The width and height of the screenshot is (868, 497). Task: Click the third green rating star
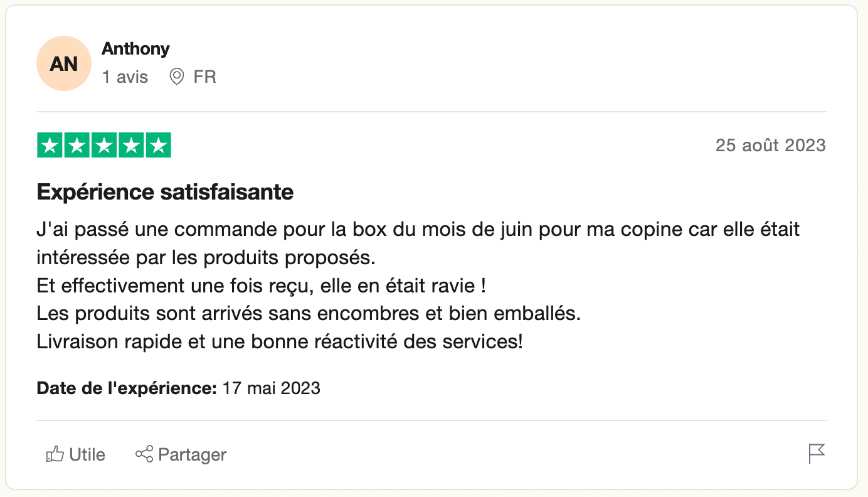pos(104,146)
